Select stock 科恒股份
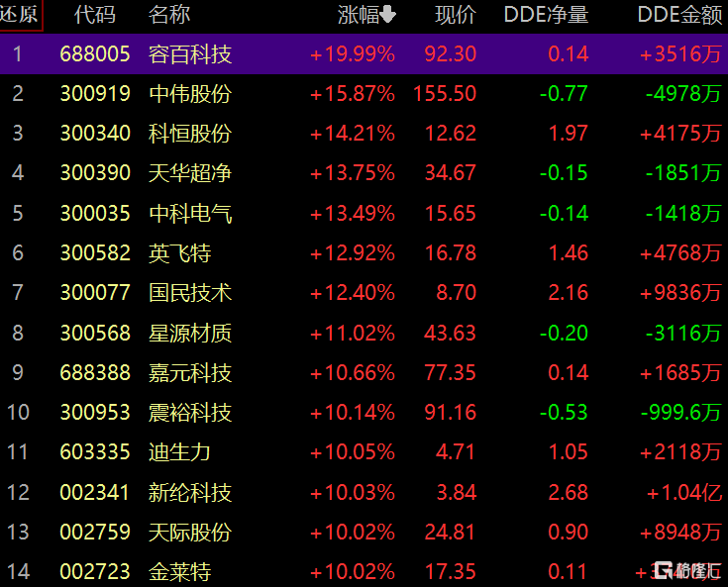The image size is (728, 587). click(190, 134)
